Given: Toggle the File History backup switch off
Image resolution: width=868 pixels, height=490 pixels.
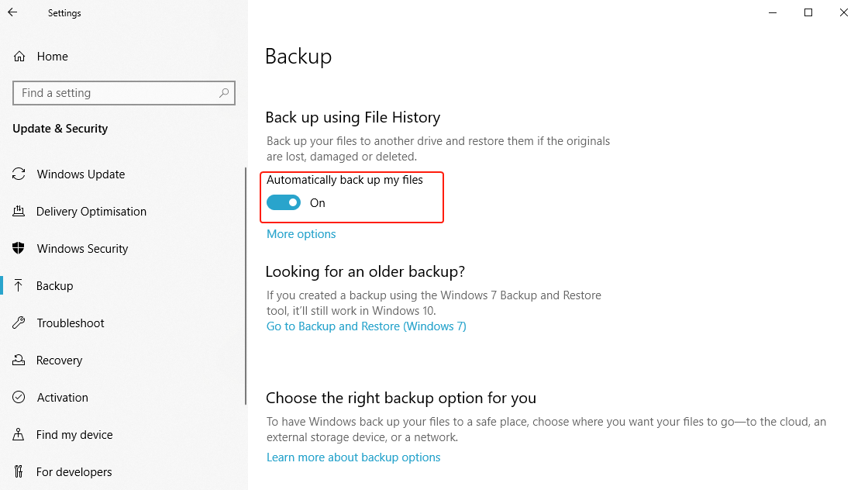Looking at the screenshot, I should 284,202.
